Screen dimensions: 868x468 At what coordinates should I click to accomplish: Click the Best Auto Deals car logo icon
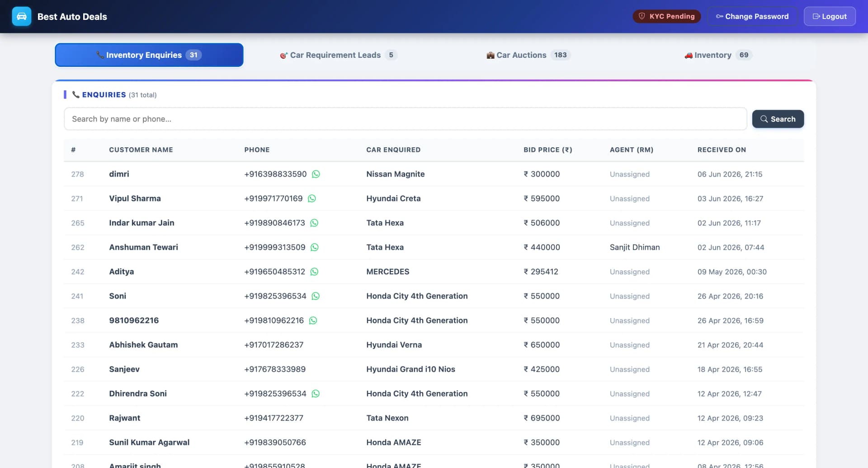[21, 16]
